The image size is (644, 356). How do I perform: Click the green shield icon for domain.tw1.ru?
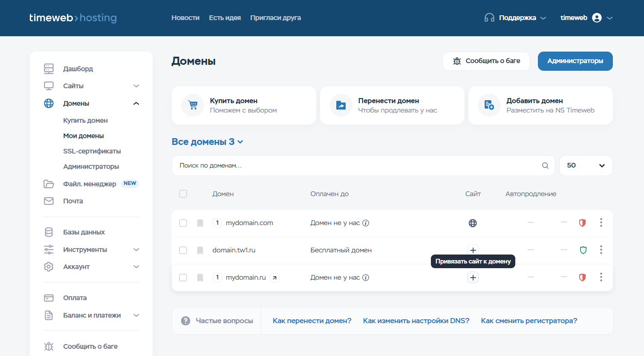pyautogui.click(x=583, y=250)
